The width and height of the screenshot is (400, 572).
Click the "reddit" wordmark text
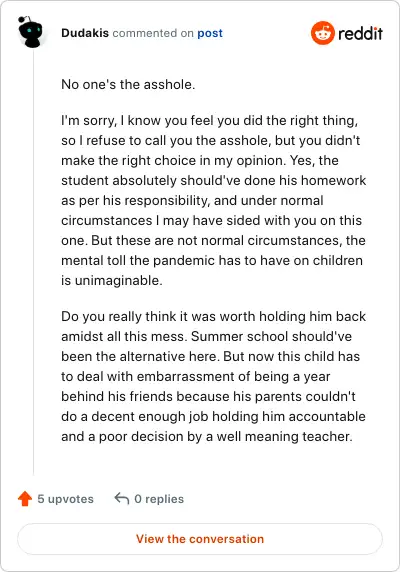click(x=360, y=34)
